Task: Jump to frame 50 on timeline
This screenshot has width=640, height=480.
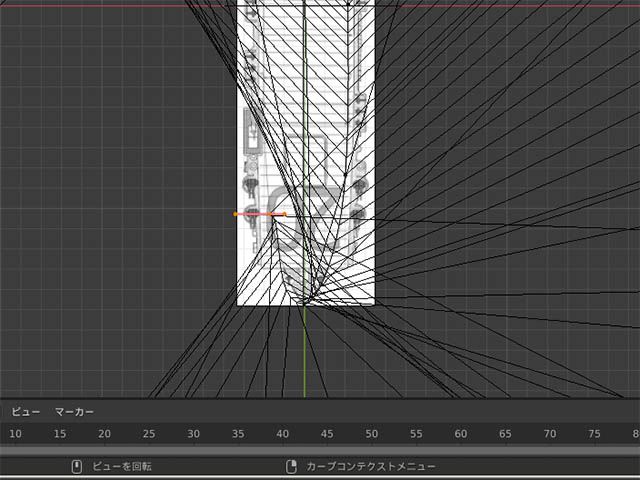Action: (x=371, y=434)
